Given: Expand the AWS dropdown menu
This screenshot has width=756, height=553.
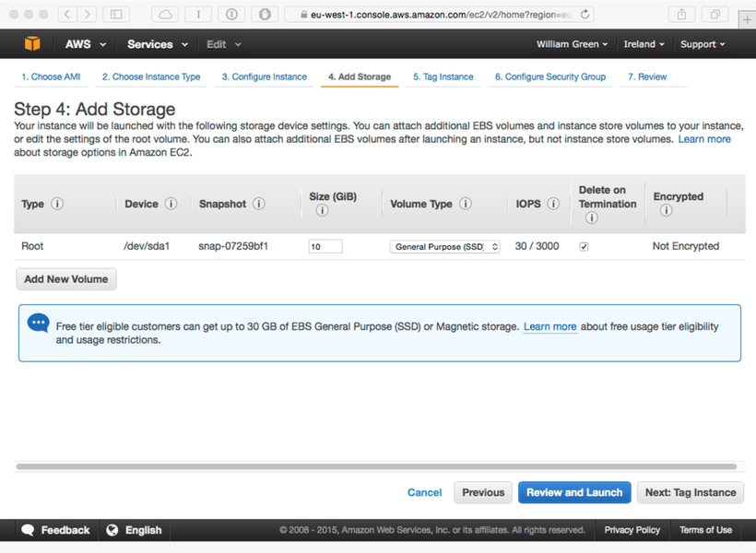Looking at the screenshot, I should click(x=86, y=44).
